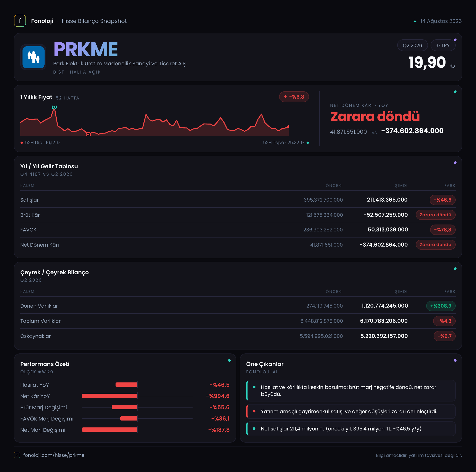Click the Hasılat YoY performance bar

click(x=126, y=385)
